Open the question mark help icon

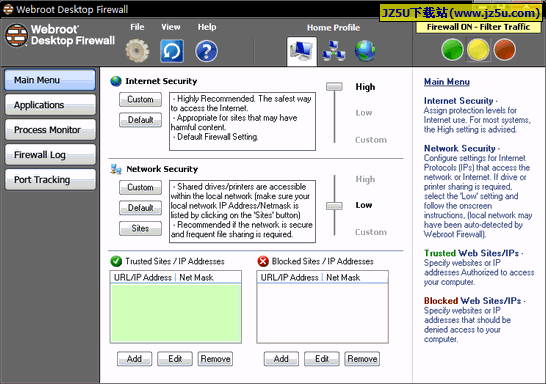206,51
